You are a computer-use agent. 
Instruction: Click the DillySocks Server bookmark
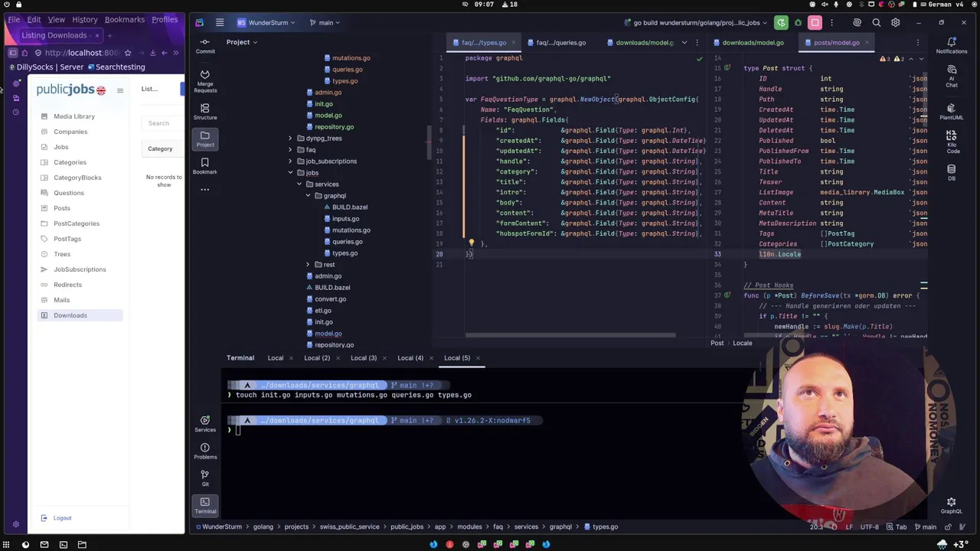[46, 67]
